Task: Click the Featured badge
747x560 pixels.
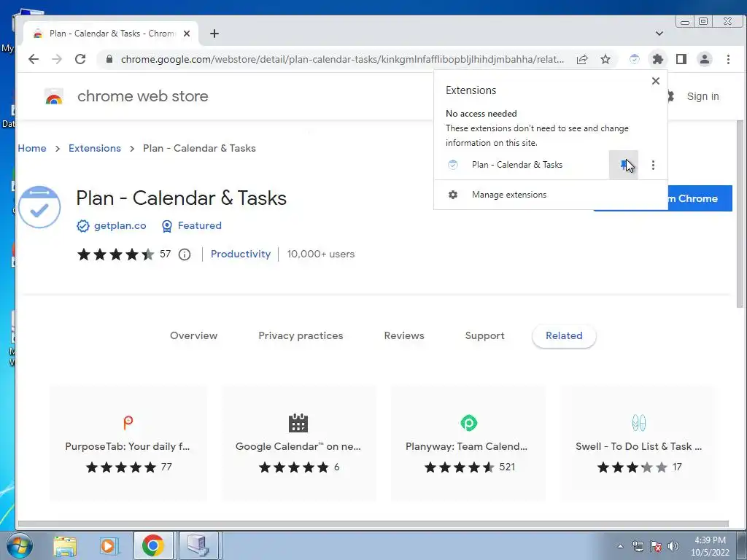Action: [192, 226]
